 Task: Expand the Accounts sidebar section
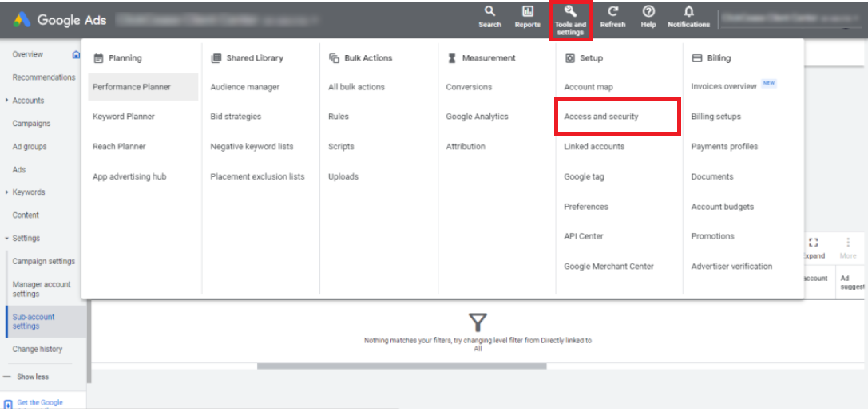pyautogui.click(x=6, y=101)
